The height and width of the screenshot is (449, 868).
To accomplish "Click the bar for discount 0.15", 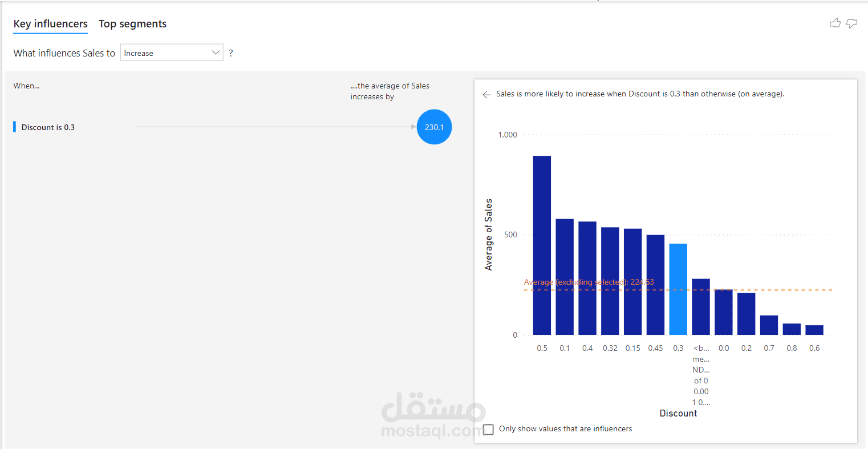I will pos(632,281).
